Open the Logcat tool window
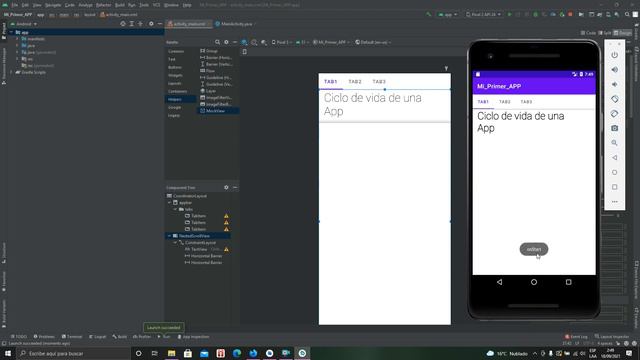 pyautogui.click(x=97, y=337)
